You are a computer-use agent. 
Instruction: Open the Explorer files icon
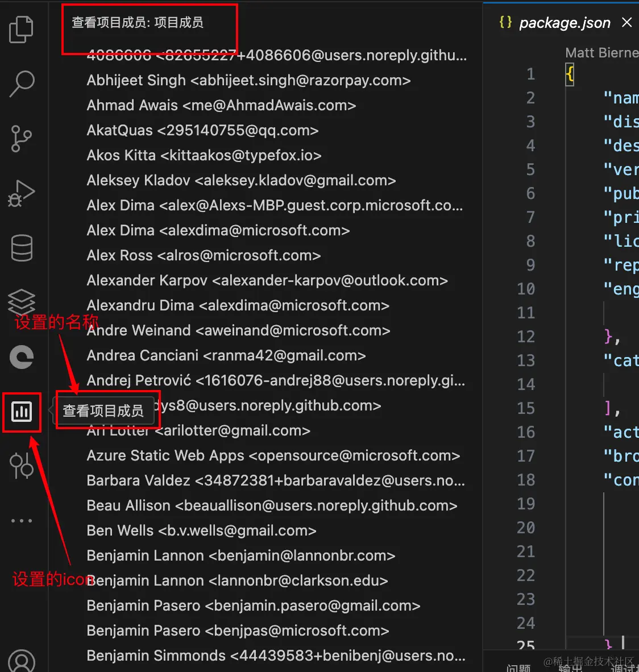pyautogui.click(x=22, y=29)
